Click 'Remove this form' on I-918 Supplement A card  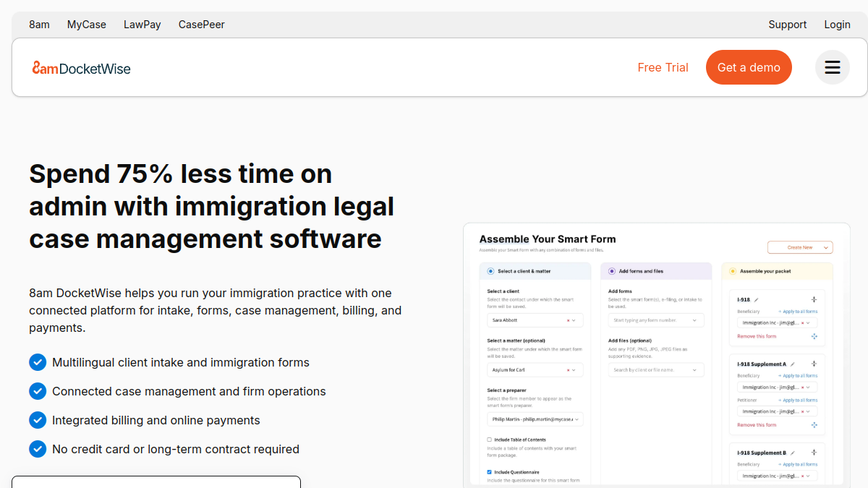757,425
